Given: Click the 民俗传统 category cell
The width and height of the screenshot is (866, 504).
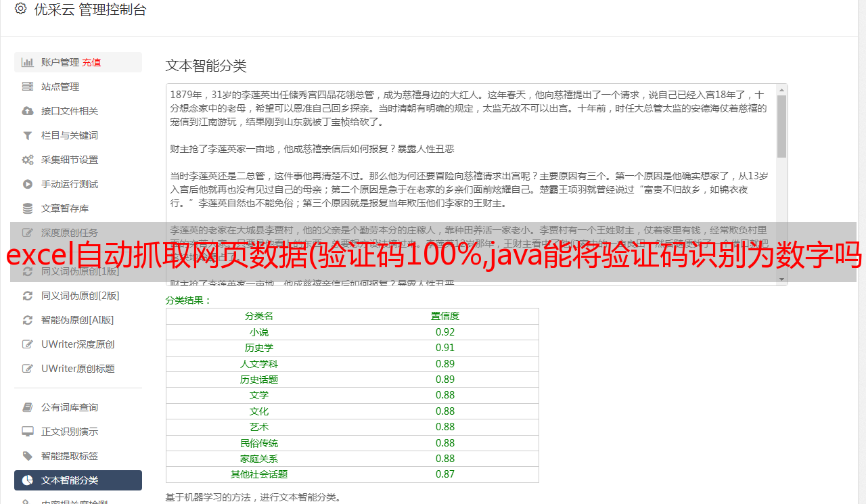Looking at the screenshot, I should point(259,443).
